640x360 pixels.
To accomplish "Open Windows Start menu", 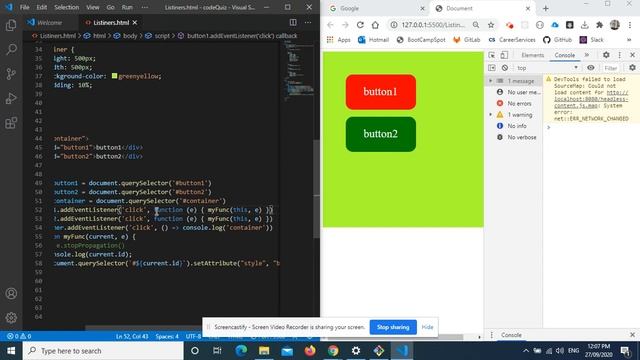I will [x=11, y=351].
